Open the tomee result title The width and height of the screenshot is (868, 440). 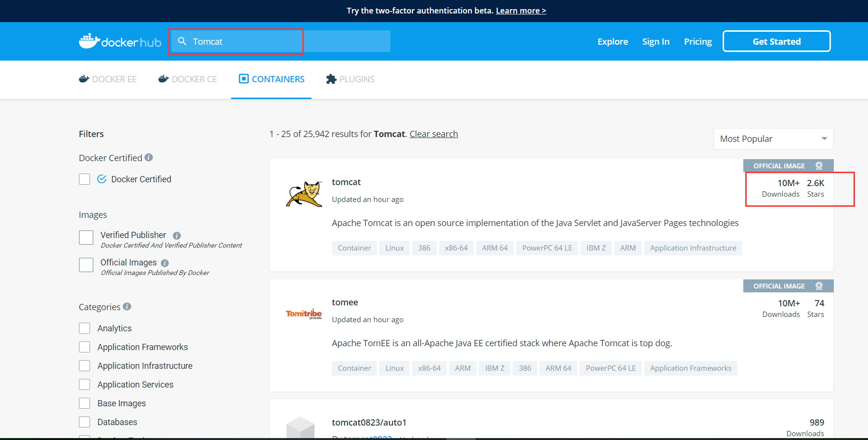345,302
